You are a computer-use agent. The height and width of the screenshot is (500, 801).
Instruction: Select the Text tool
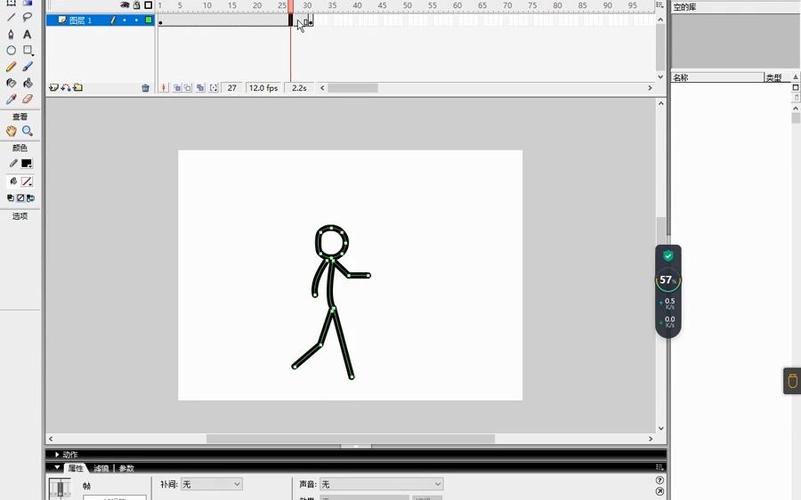[27, 34]
